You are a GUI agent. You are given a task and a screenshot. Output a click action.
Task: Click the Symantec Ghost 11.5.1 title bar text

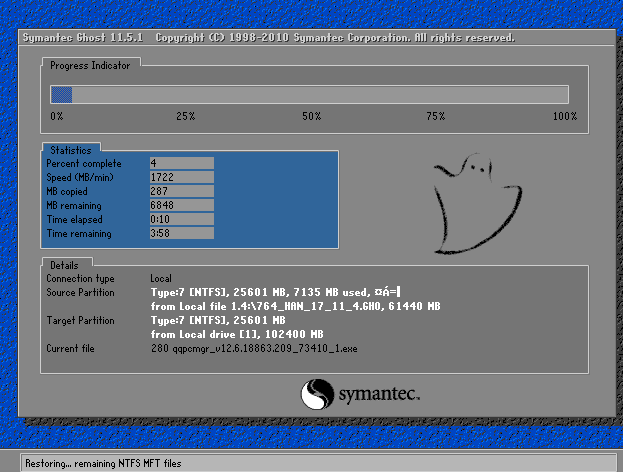point(269,38)
